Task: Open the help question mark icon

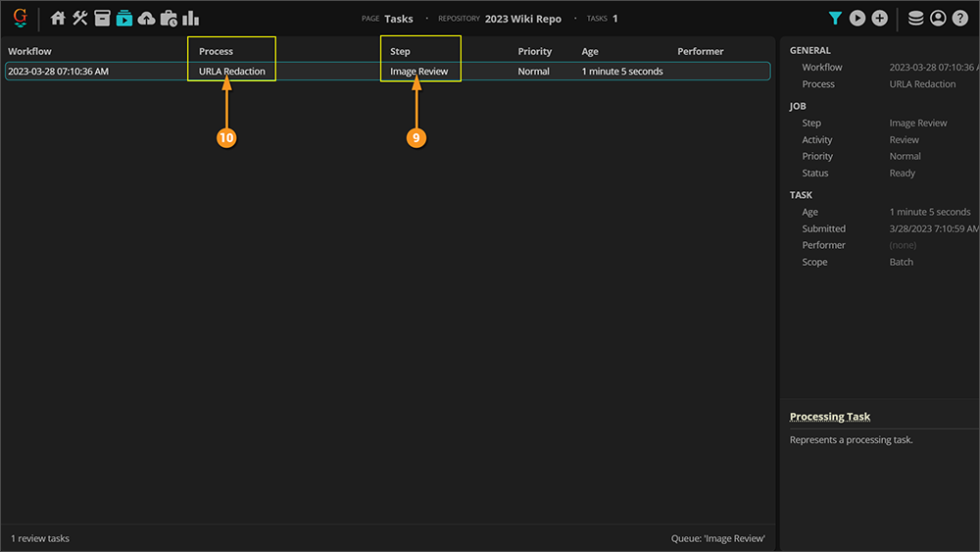Action: (x=960, y=18)
